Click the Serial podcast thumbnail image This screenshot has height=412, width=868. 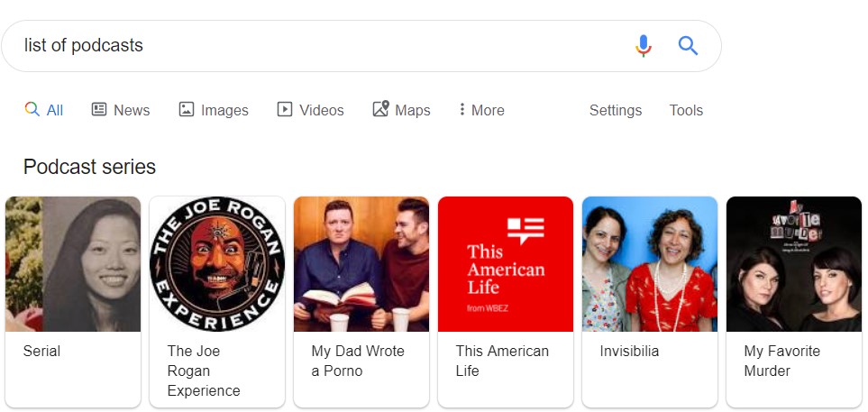[x=73, y=264]
